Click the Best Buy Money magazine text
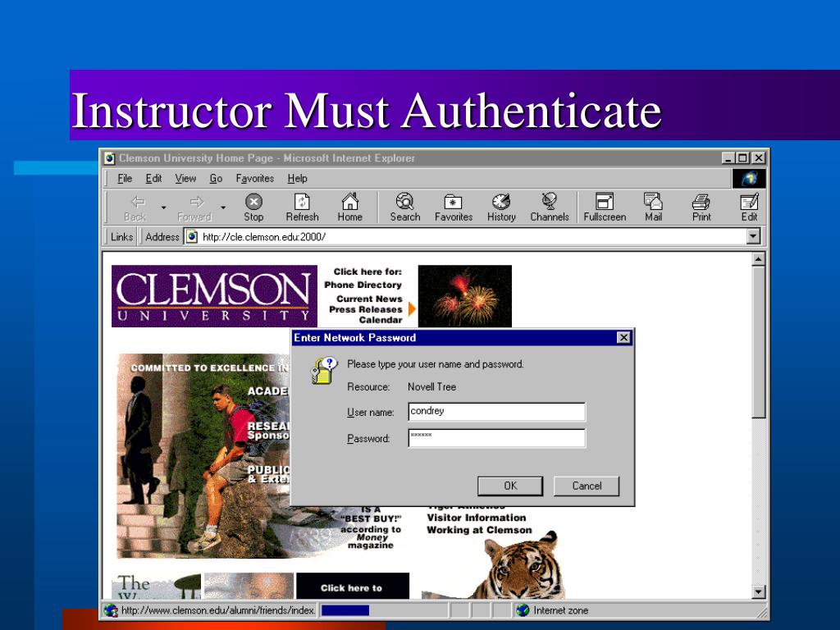 click(371, 529)
